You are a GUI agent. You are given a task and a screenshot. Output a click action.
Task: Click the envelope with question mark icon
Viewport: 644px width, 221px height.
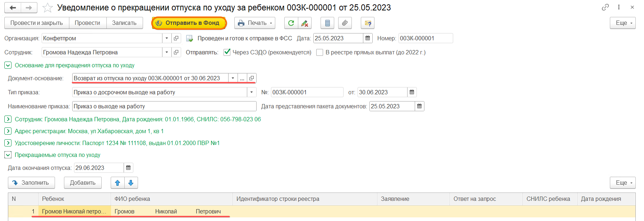tap(368, 23)
